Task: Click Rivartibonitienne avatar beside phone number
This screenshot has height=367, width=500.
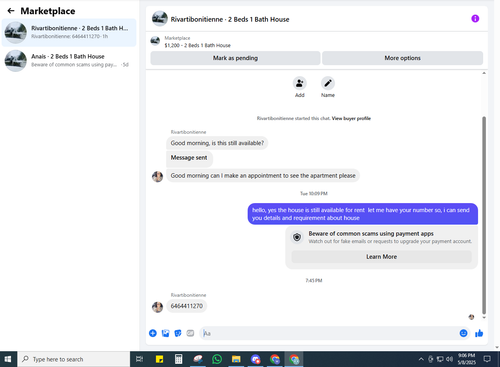Action: pos(157,307)
